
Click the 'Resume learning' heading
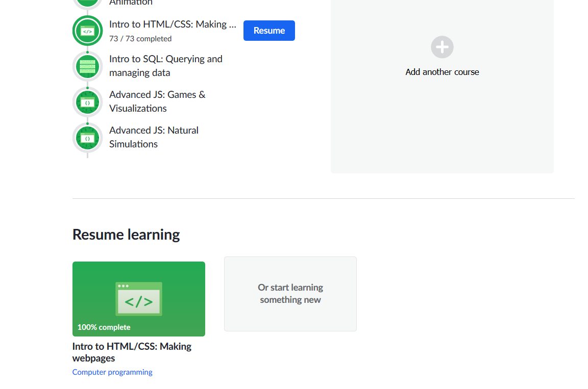[x=126, y=235]
